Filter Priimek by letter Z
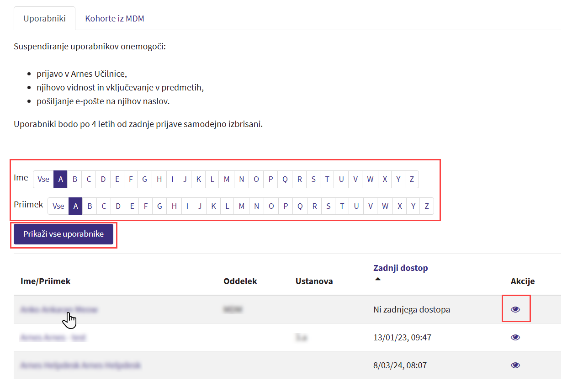The width and height of the screenshot is (562, 392). (x=426, y=206)
